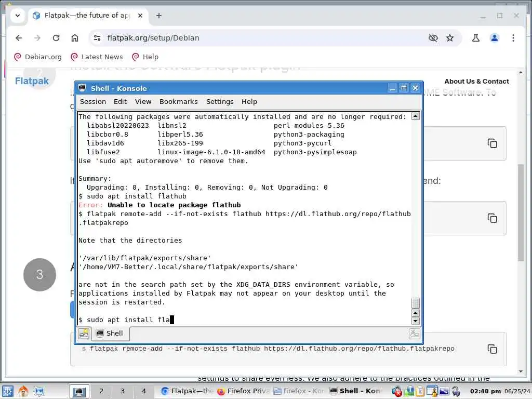This screenshot has height=399, width=532.
Task: Reload the Flatpak setup page
Action: 56,38
